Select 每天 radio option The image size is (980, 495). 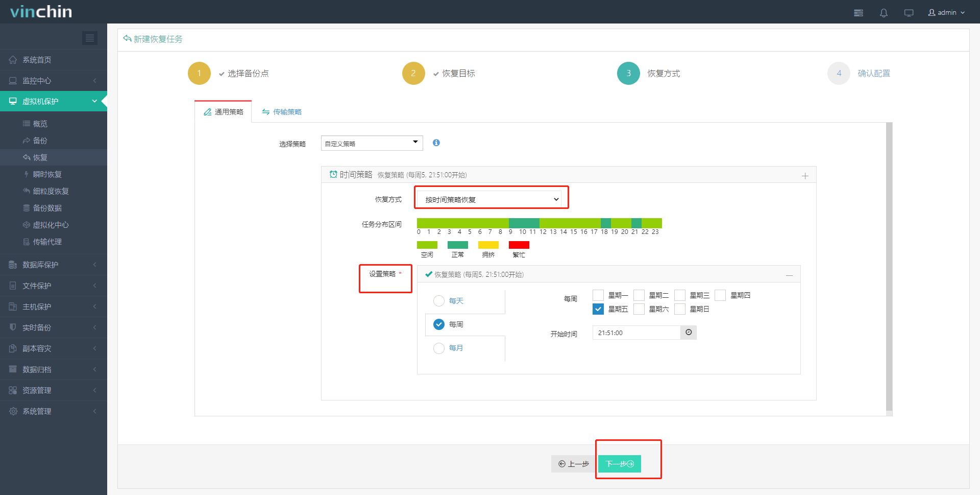click(x=439, y=301)
